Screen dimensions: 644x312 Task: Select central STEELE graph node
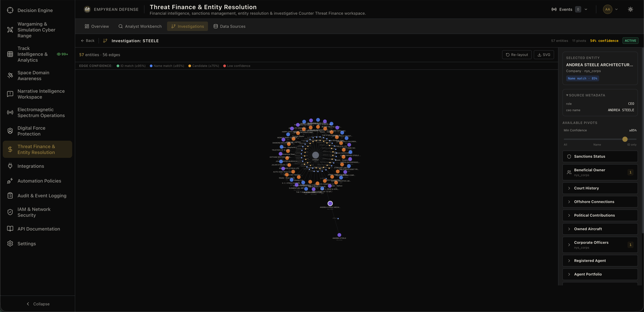(x=315, y=155)
